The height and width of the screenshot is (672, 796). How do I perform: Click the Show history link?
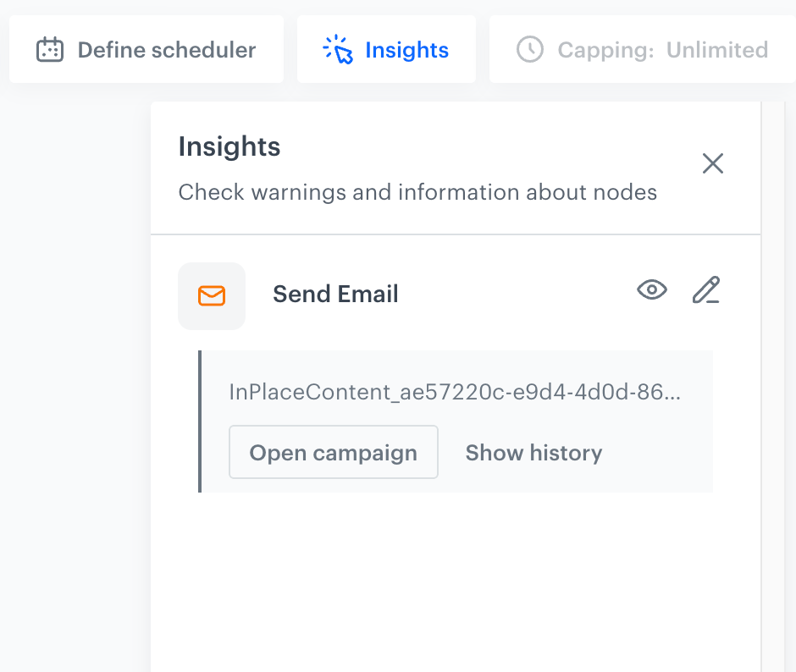tap(533, 453)
